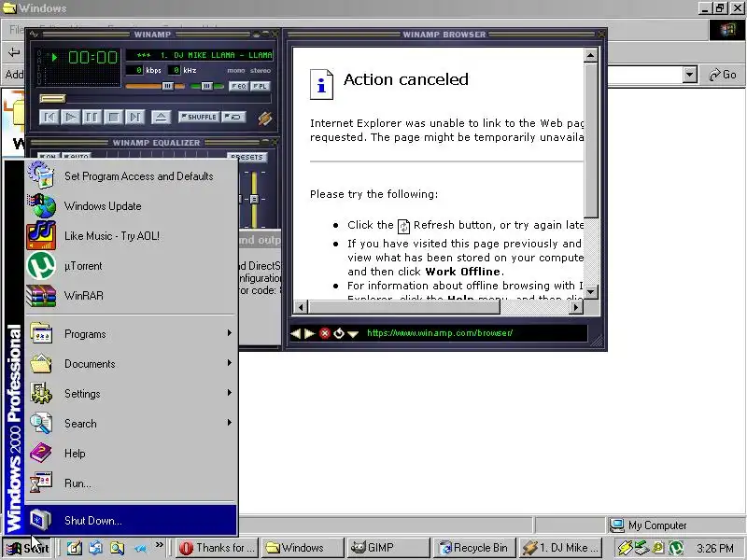
Task: Click the Winamp seek bar handle
Action: pos(52,99)
